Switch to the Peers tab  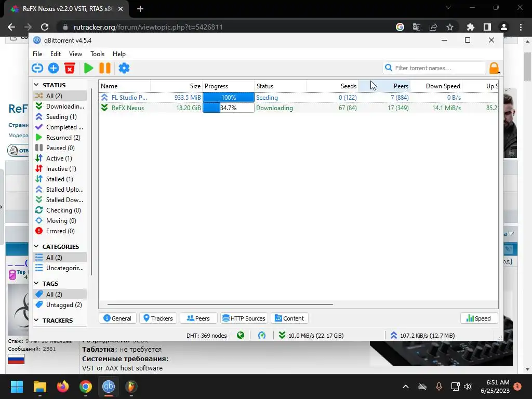[198, 318]
